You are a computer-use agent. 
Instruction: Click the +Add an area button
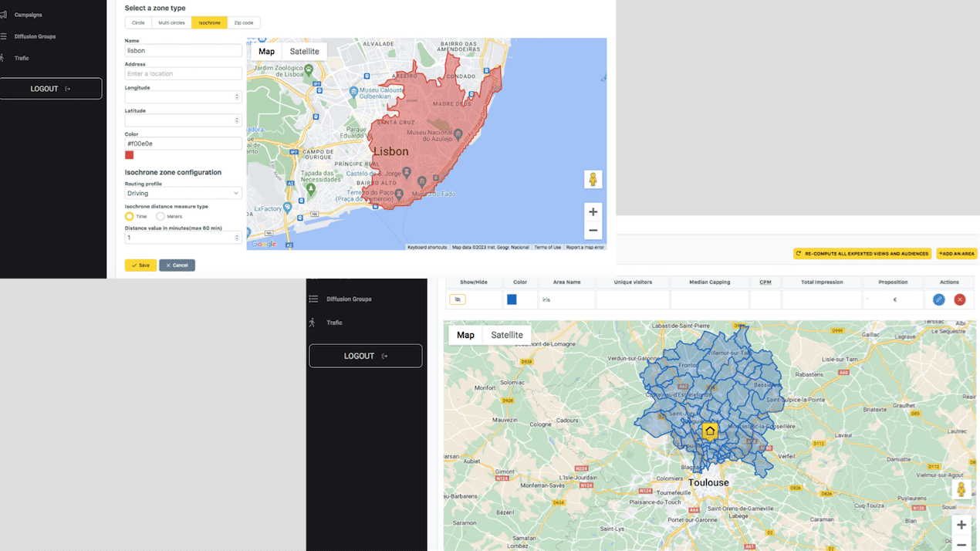coord(957,253)
